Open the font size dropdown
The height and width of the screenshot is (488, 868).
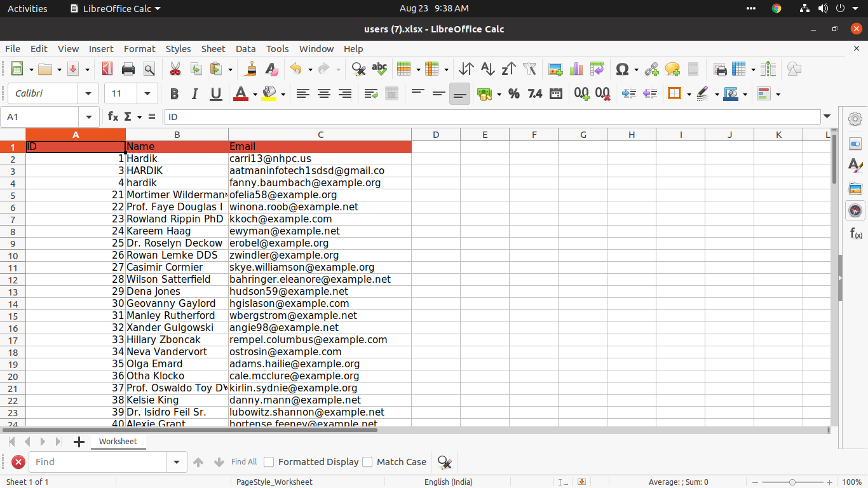click(147, 93)
